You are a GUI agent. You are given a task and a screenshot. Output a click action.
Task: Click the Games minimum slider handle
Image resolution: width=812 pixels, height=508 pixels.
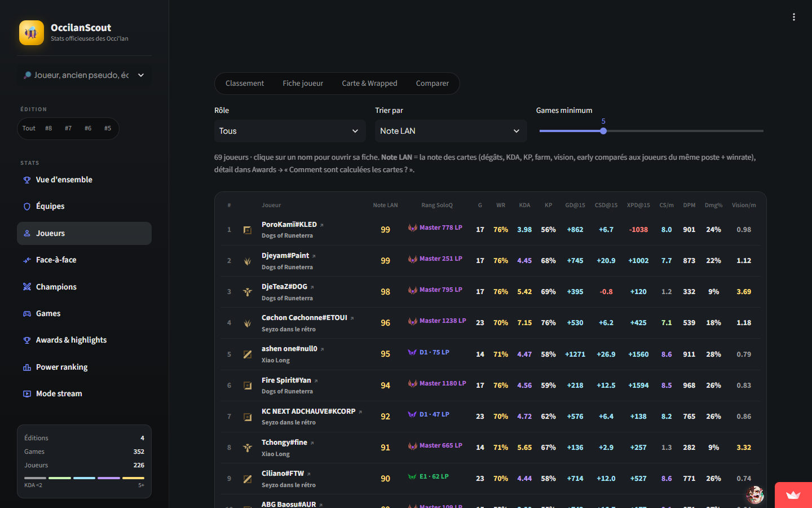point(603,131)
